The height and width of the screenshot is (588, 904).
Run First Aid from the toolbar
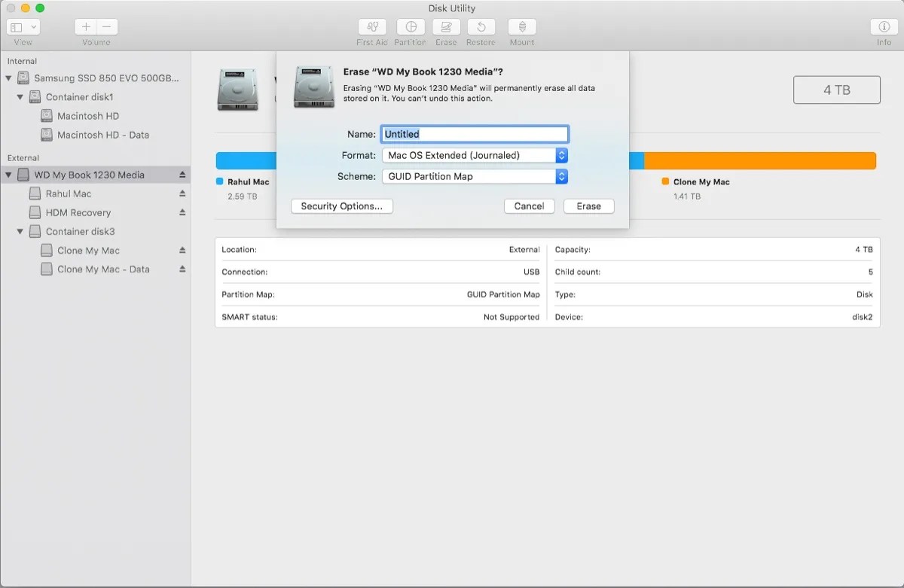coord(371,30)
